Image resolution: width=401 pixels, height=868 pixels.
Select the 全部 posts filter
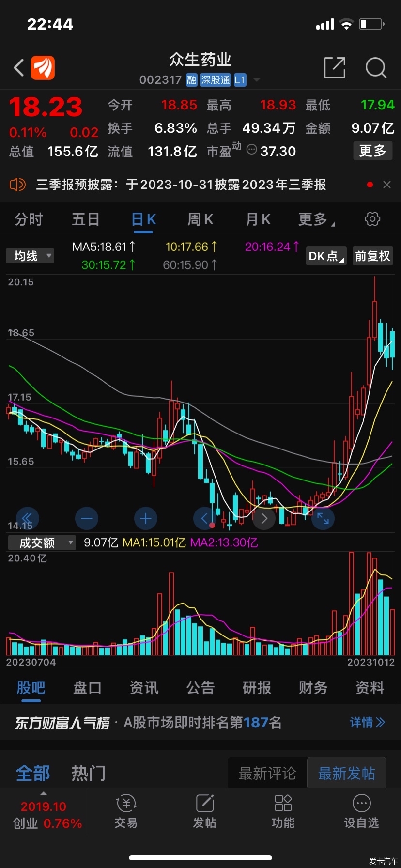point(32,773)
